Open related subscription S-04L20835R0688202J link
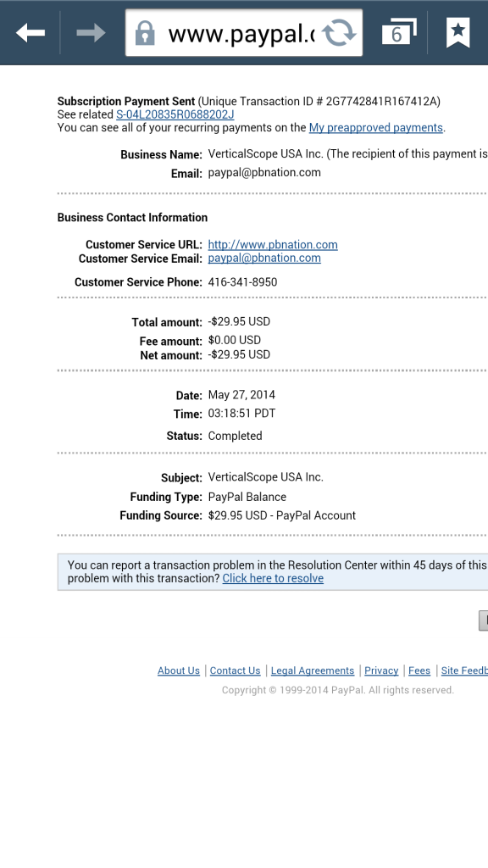Viewport: 488px width, 868px height. click(x=175, y=114)
